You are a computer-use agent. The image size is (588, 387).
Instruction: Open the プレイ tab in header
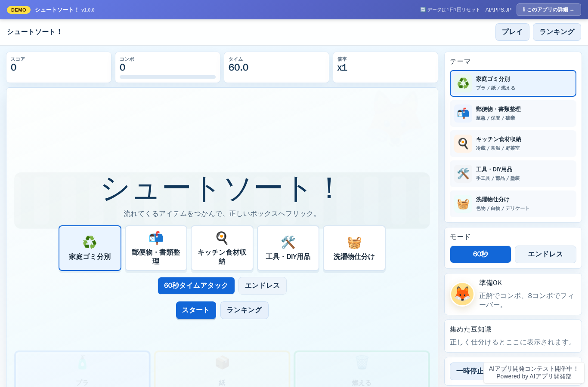click(512, 32)
